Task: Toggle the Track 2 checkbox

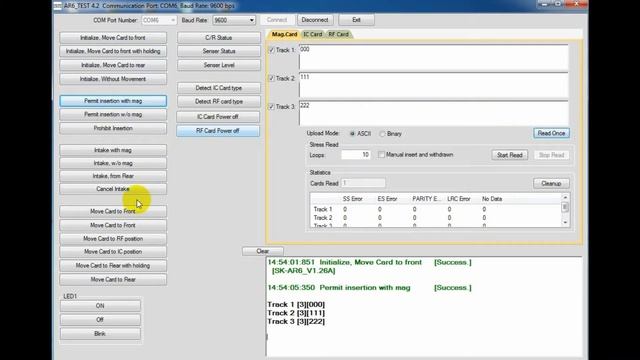Action: click(x=272, y=78)
